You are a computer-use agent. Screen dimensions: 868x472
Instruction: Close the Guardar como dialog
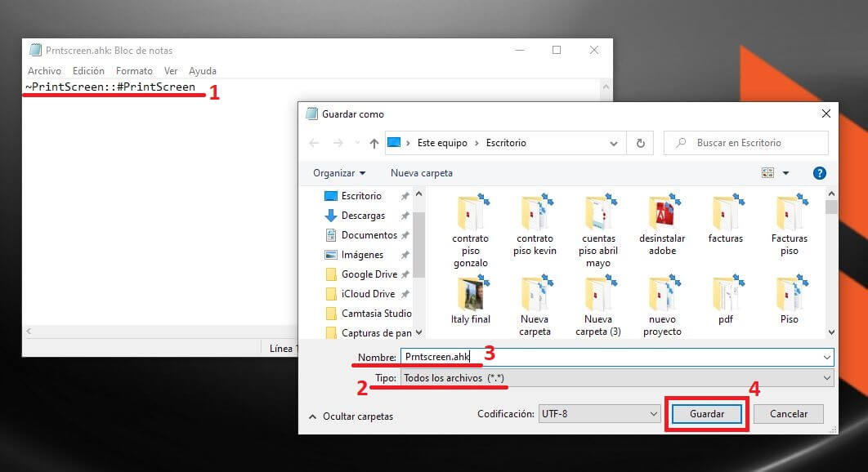(x=826, y=114)
